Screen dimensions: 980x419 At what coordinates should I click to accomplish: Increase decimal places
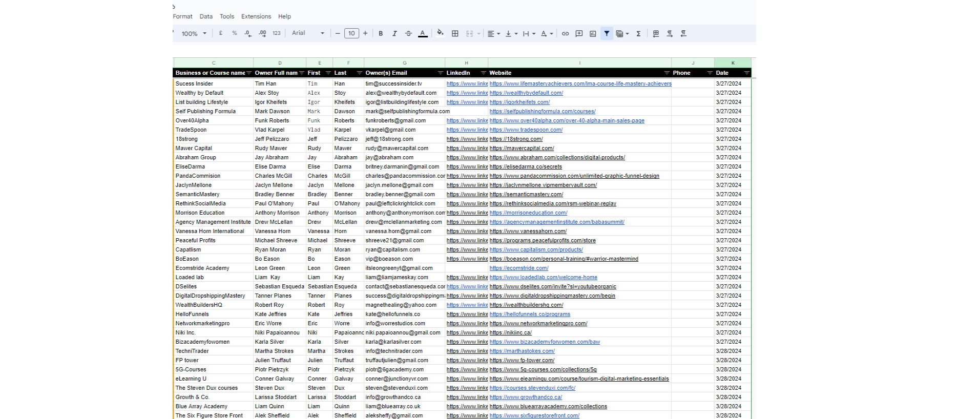click(x=262, y=33)
